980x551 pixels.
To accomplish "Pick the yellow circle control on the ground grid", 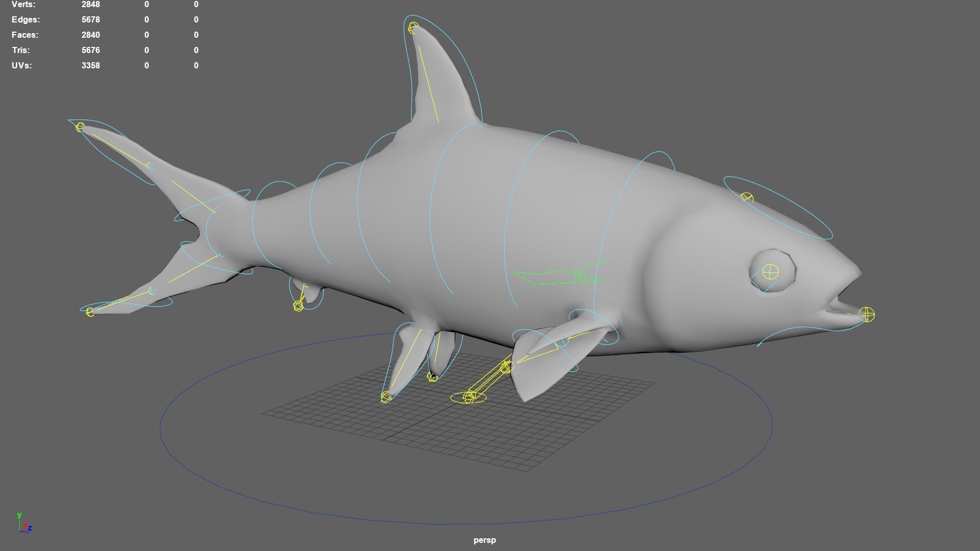I will [468, 397].
